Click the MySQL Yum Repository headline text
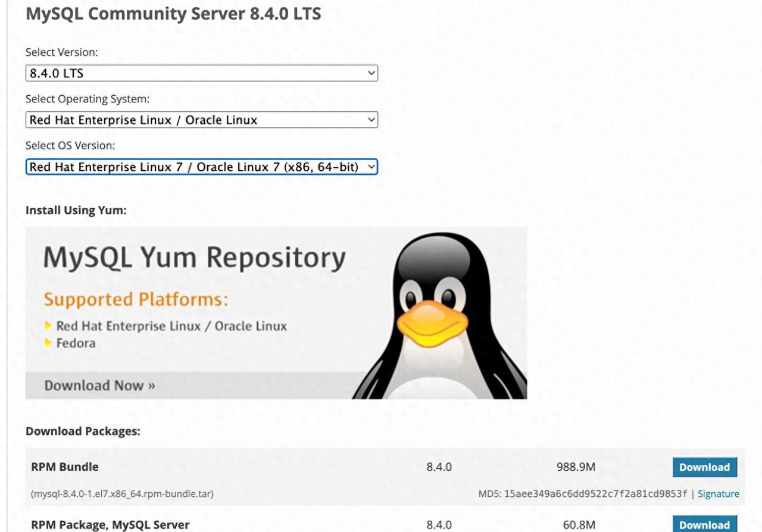The height and width of the screenshot is (532, 762). pyautogui.click(x=195, y=256)
